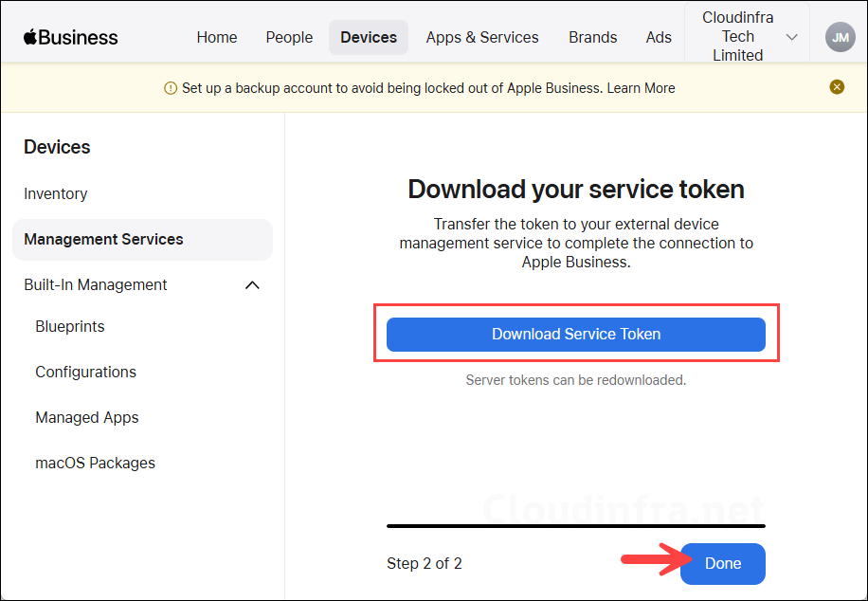
Task: Open the JM account avatar
Action: pos(840,37)
